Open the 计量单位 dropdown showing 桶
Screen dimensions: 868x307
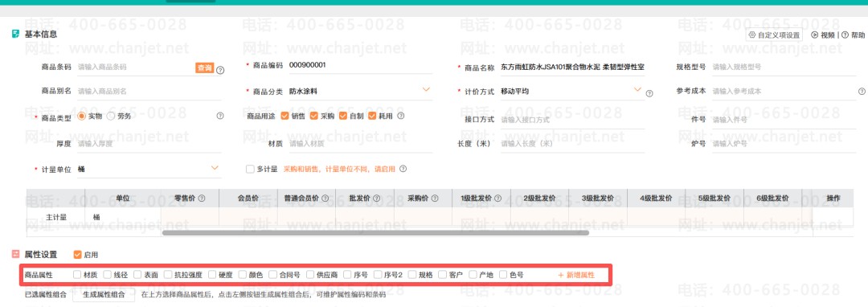149,170
